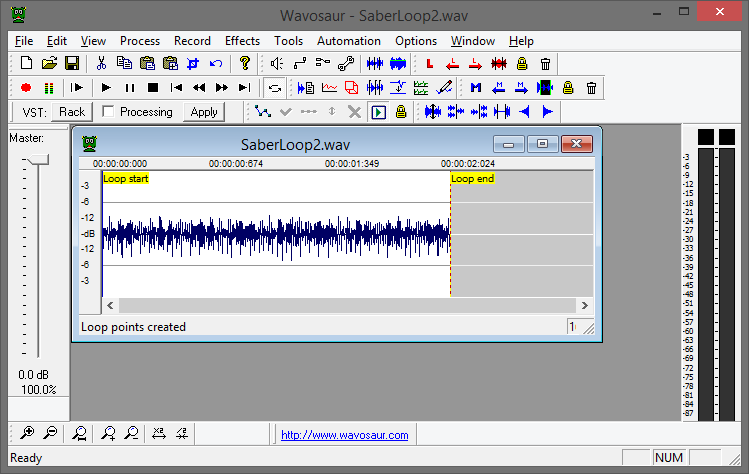Open a file with the folder icon
The image size is (749, 474).
pyautogui.click(x=49, y=63)
